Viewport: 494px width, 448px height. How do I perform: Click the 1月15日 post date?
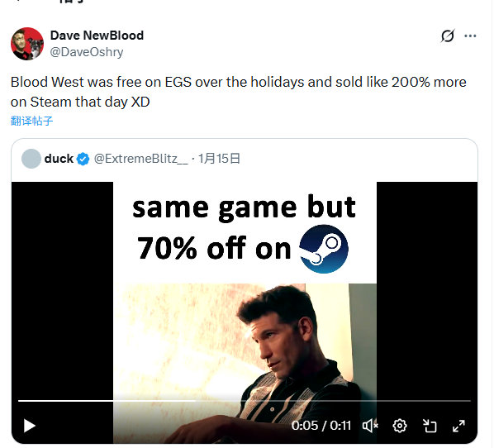click(x=219, y=159)
